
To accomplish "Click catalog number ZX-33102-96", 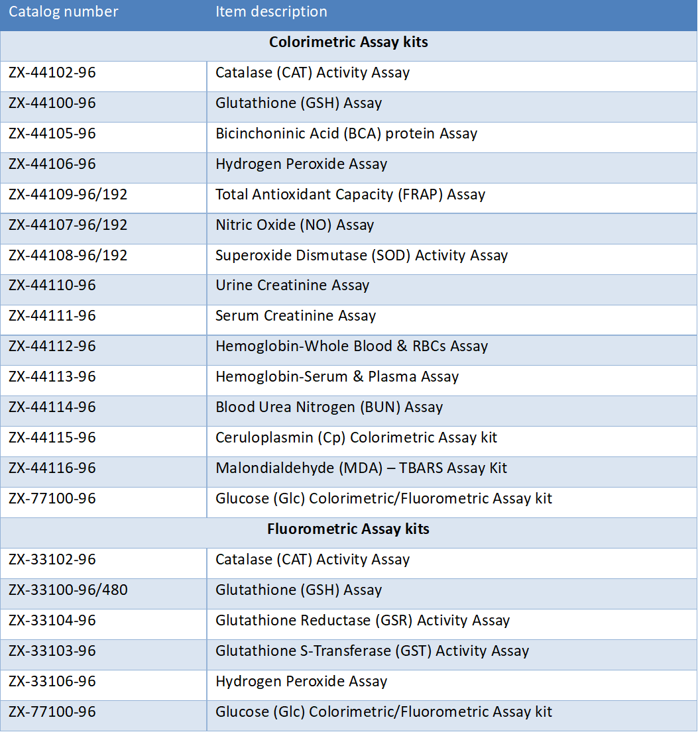I will [52, 560].
